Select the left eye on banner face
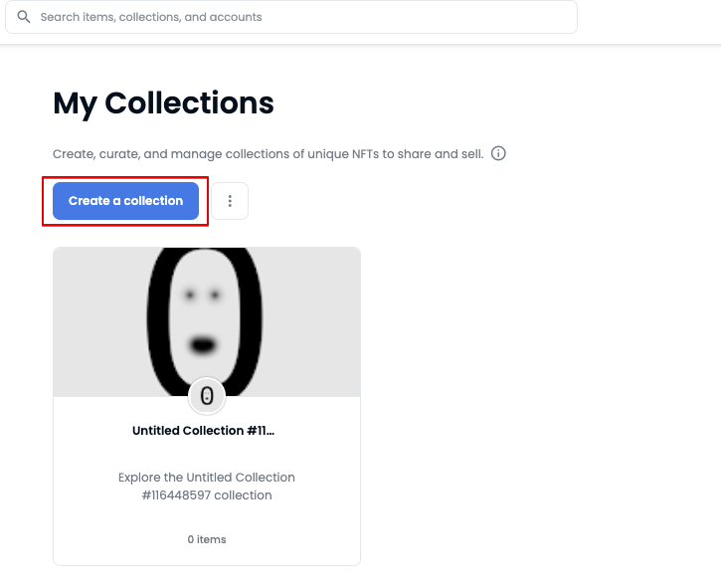Viewport: 721px width, 588px height. [x=190, y=294]
